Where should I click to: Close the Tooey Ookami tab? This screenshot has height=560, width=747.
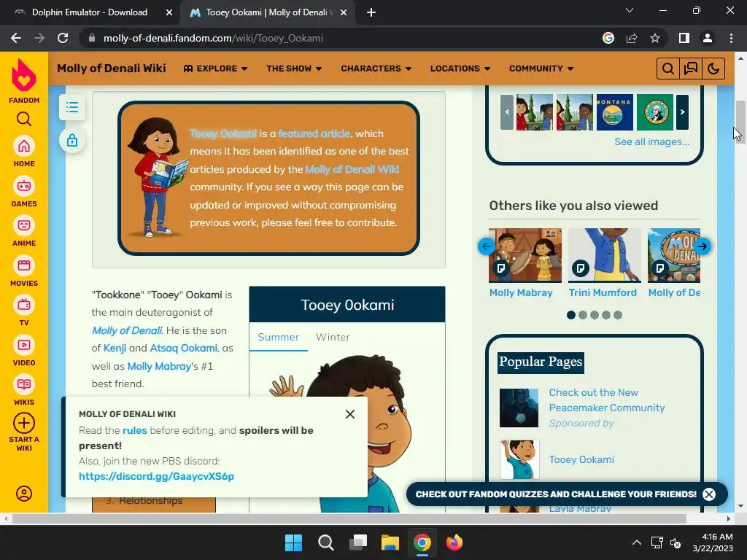tap(344, 12)
